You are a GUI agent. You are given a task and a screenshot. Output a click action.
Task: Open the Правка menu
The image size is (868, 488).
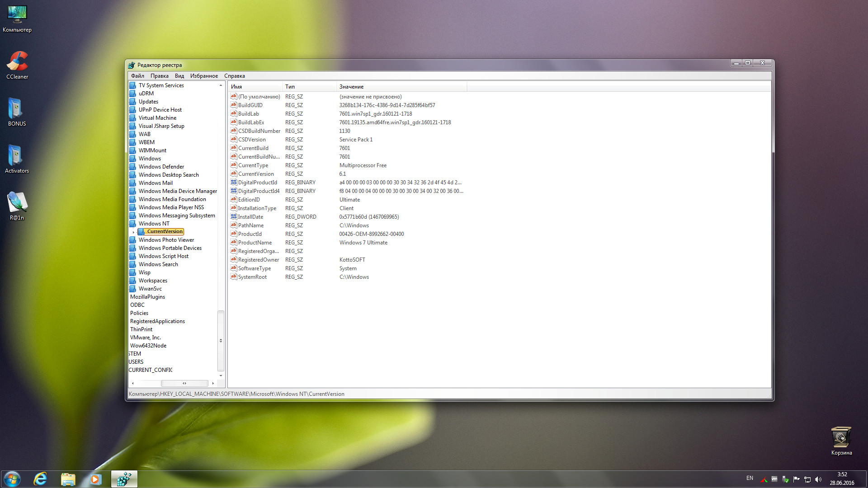pos(159,76)
